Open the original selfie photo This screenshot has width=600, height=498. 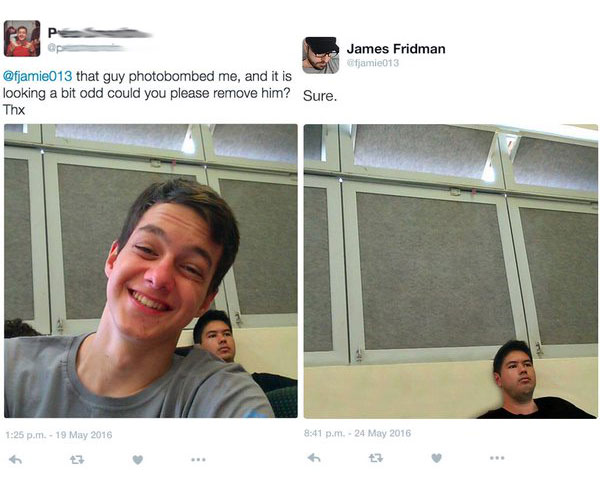151,271
